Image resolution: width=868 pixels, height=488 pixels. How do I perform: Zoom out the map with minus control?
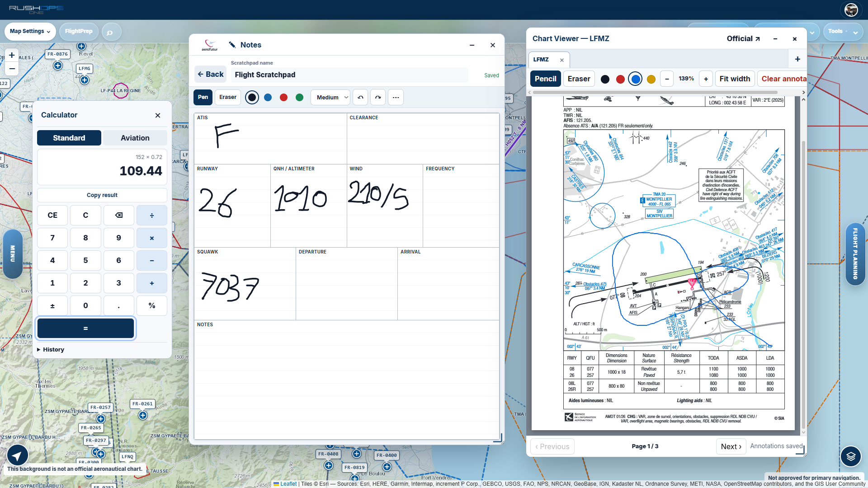pyautogui.click(x=12, y=69)
